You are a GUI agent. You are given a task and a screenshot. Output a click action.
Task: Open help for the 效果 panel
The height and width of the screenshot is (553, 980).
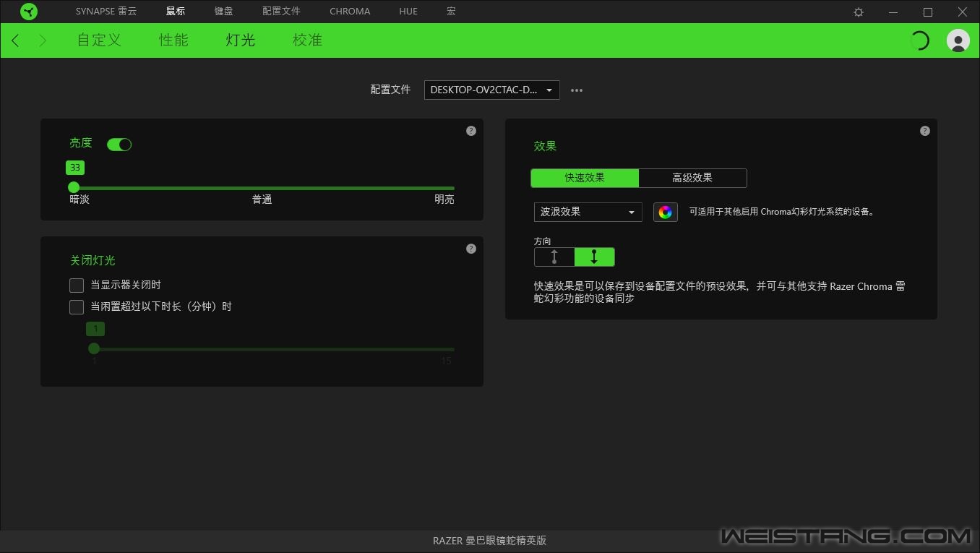point(925,131)
